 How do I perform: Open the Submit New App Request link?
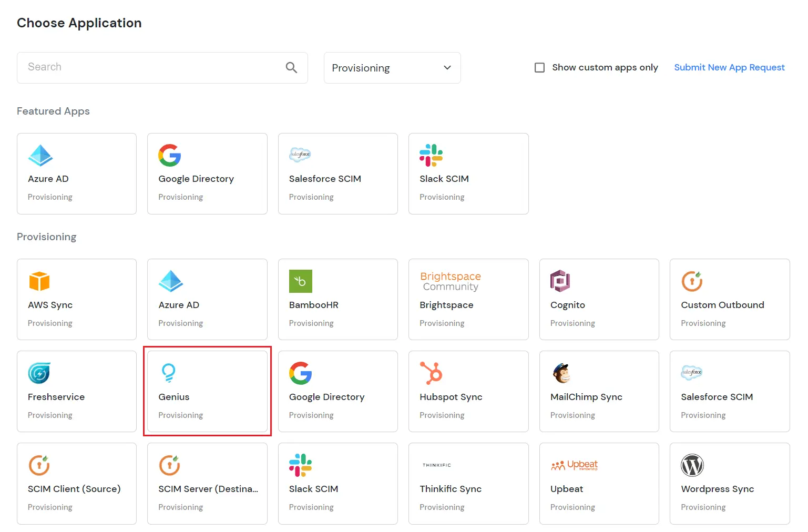pos(729,67)
